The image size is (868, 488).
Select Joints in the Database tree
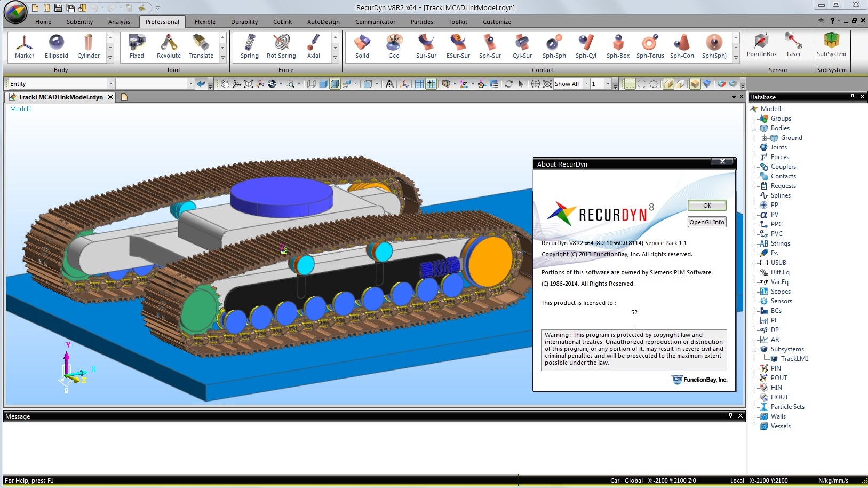click(778, 147)
